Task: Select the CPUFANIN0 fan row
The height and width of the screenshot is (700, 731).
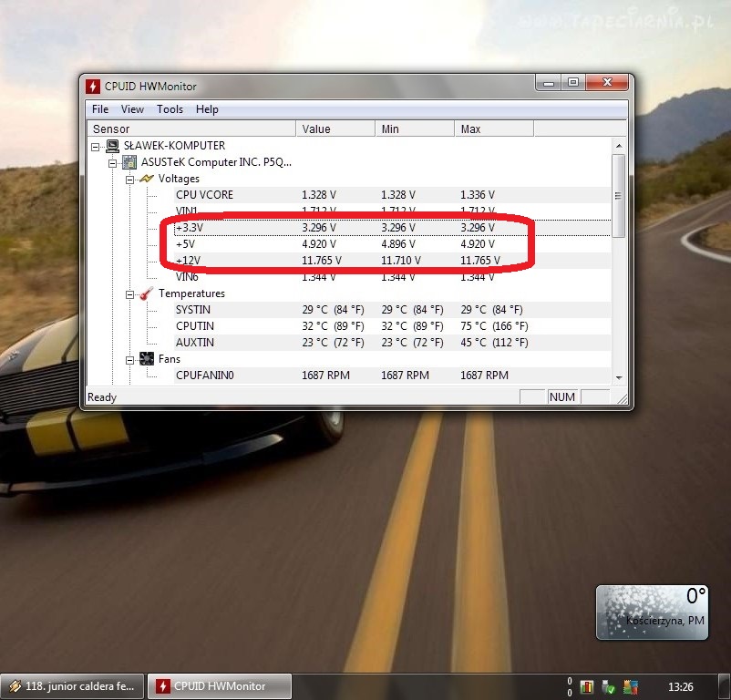Action: (392, 376)
